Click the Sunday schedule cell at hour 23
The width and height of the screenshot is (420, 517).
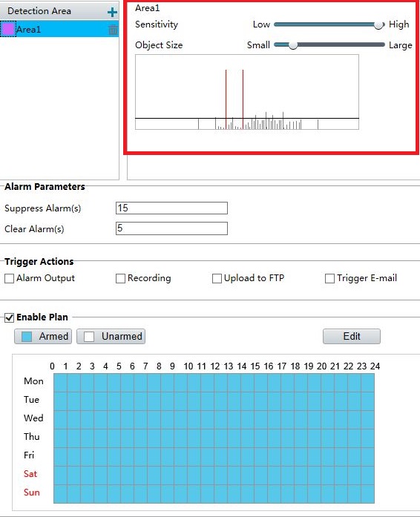(367, 494)
